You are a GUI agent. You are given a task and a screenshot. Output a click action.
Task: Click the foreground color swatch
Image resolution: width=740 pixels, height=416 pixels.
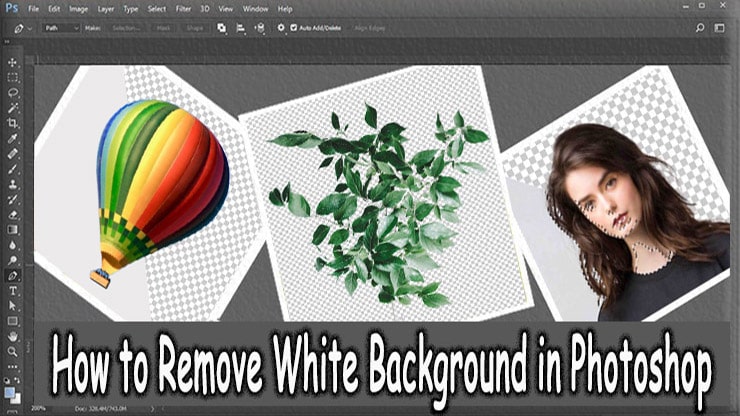[x=9, y=393]
